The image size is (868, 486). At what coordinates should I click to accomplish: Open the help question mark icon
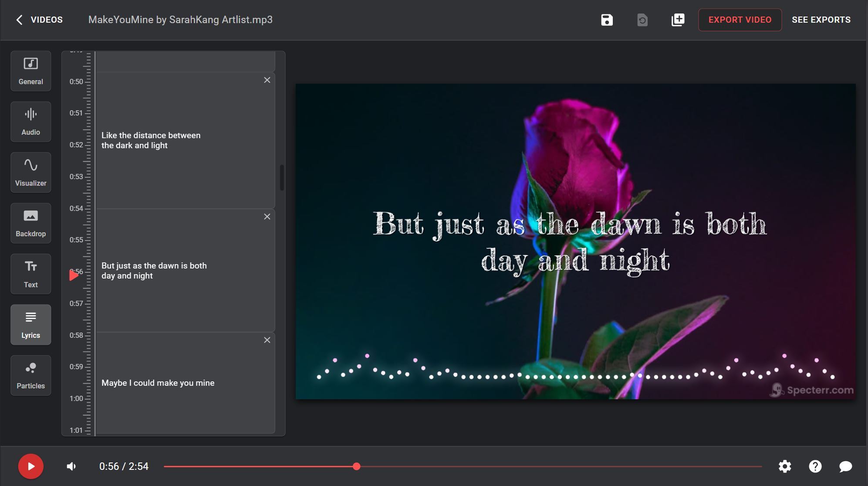pyautogui.click(x=815, y=466)
